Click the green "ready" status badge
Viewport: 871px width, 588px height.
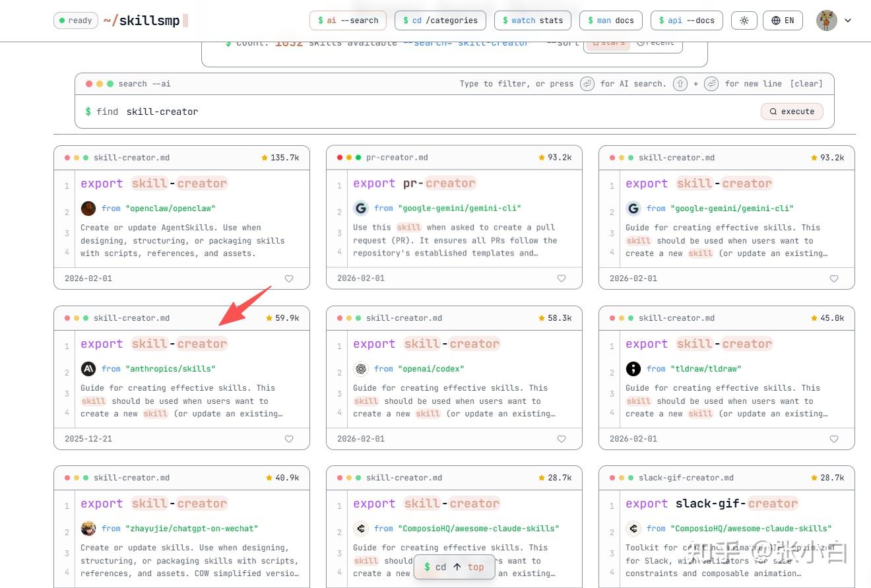76,20
